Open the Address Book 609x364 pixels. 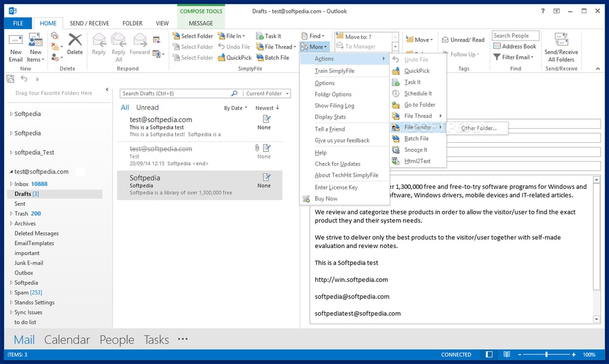[515, 46]
